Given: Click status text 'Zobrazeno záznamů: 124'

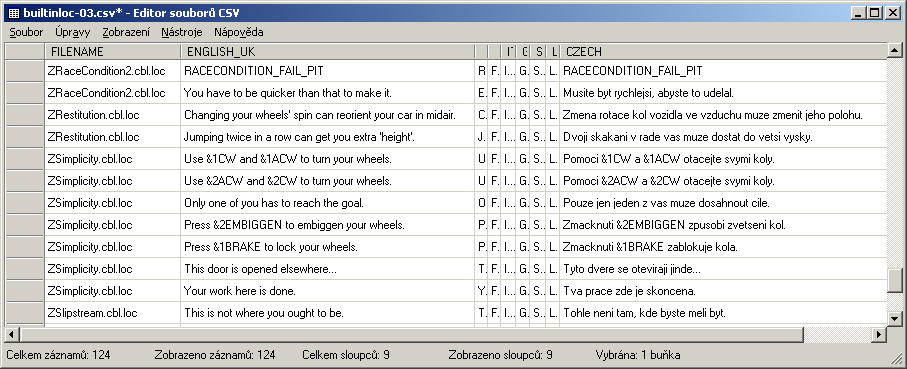Looking at the screenshot, I should click(215, 355).
